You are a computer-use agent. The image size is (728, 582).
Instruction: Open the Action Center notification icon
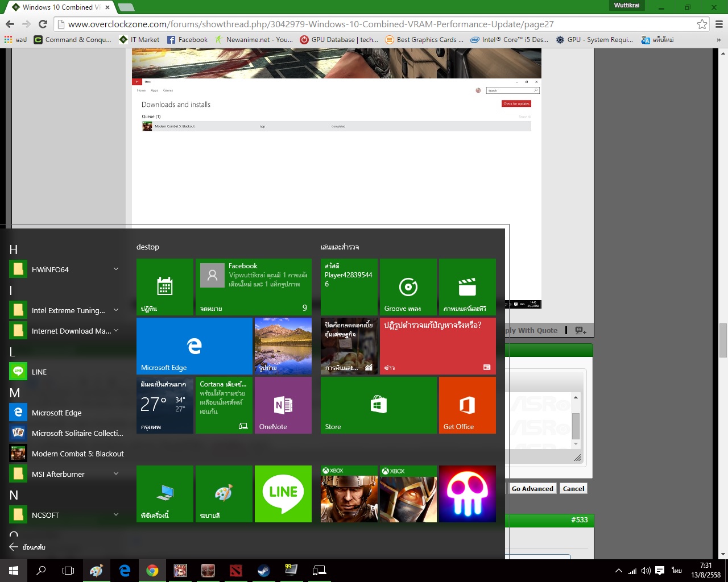pos(660,571)
